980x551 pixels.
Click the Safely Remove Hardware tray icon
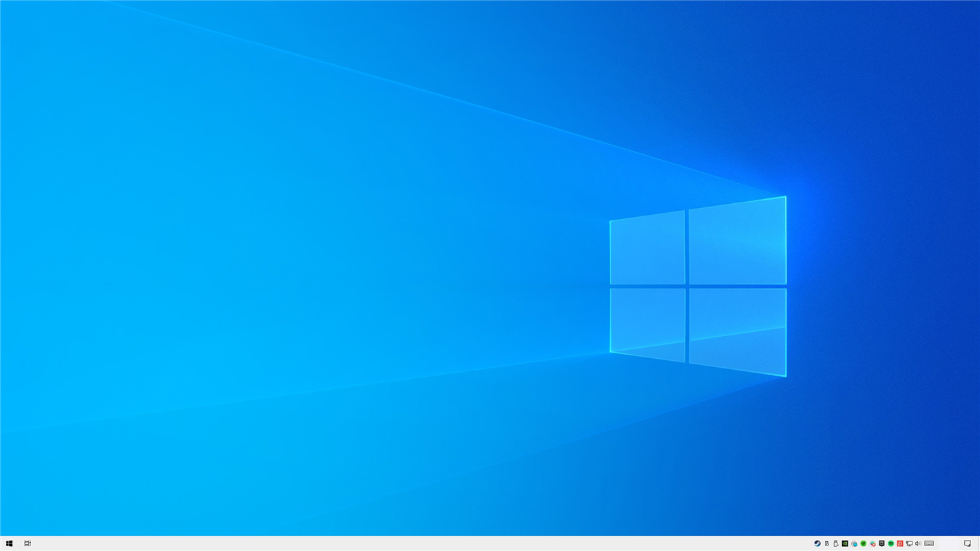coord(835,543)
